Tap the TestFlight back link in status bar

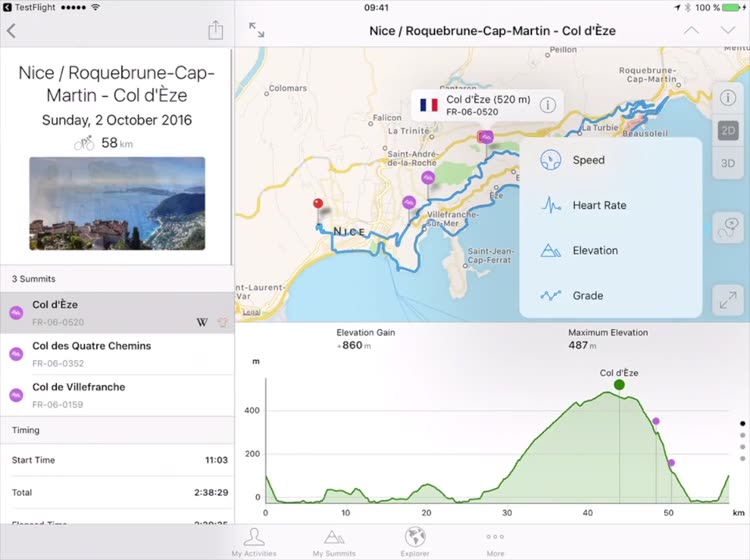tap(29, 8)
